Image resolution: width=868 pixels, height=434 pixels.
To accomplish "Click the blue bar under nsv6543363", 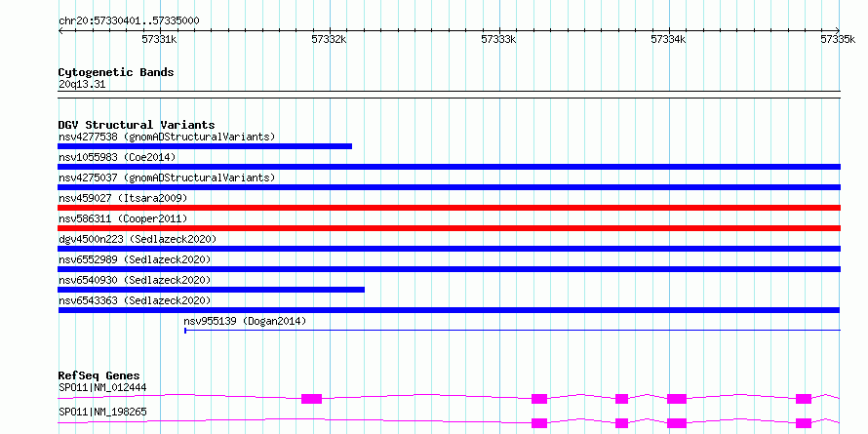I will (x=449, y=310).
